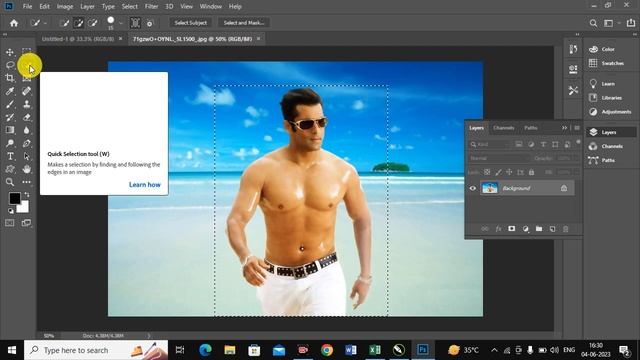Open the layer style fx icon
Viewport: 640px width, 360px height.
498,229
